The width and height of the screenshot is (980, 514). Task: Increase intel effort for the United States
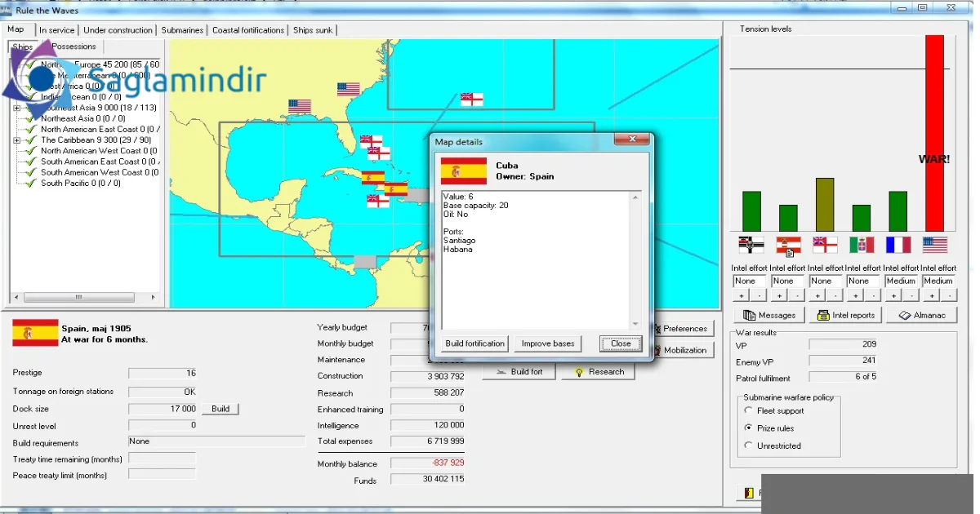930,295
